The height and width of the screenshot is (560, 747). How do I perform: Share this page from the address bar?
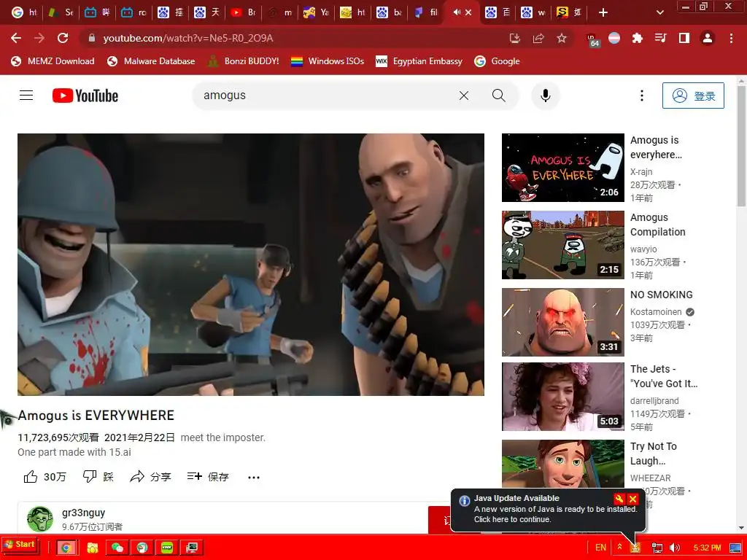(x=538, y=38)
